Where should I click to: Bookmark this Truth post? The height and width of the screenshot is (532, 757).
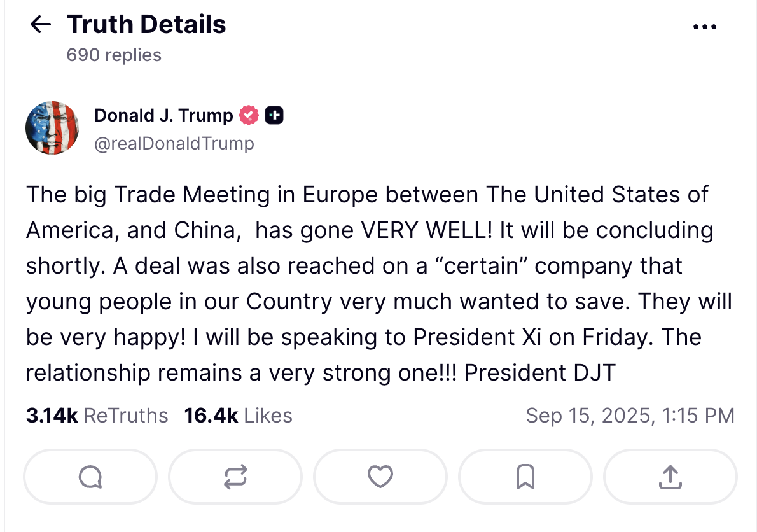pos(525,477)
